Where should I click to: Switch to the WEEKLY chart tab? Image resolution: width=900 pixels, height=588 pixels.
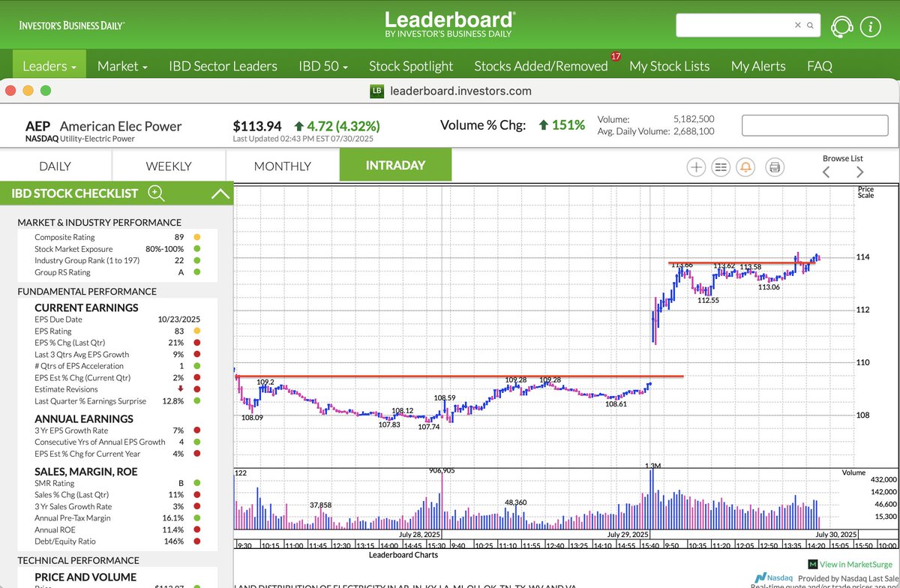click(169, 166)
